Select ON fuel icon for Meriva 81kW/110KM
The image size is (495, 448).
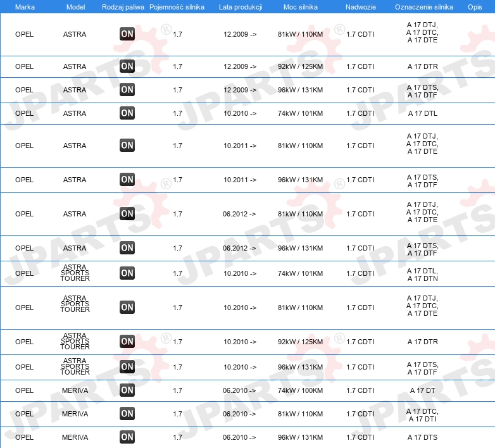(x=127, y=414)
